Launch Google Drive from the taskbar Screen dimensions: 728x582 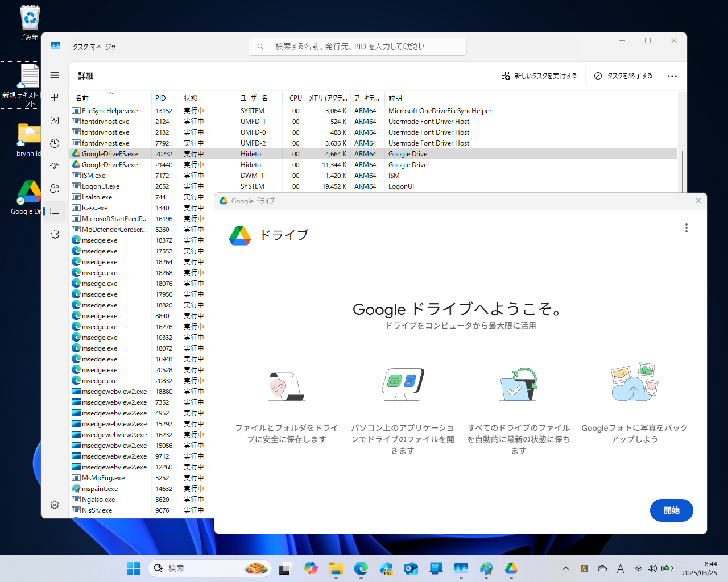[x=511, y=568]
